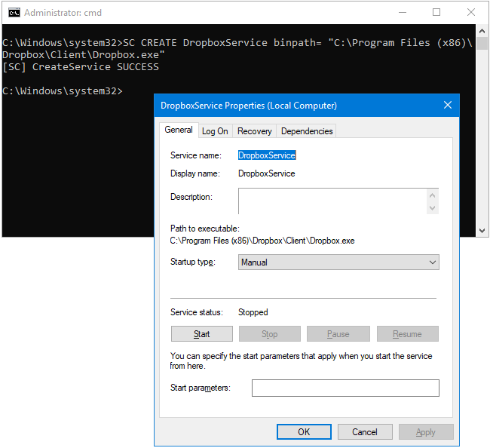Screen dimensions: 490x448
Task: Click the CreateService SUCCESS output line
Action: [x=81, y=67]
